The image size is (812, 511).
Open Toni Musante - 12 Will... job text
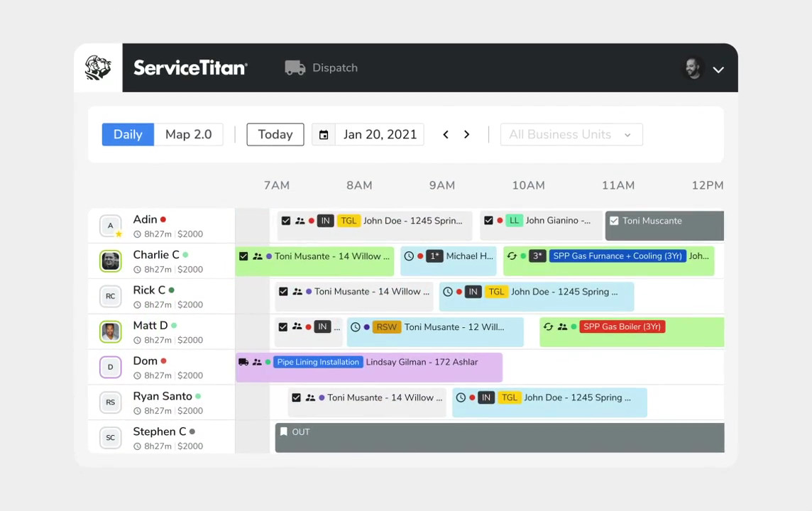point(454,326)
